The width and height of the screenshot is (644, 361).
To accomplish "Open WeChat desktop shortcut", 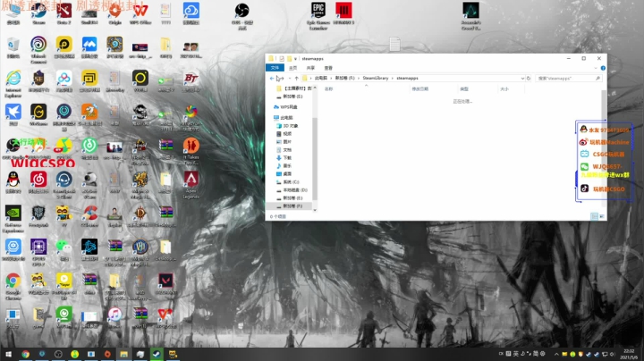I will point(64,250).
